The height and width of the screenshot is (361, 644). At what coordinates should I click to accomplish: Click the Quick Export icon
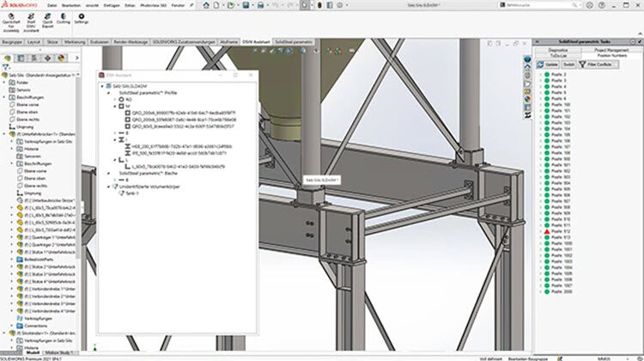coord(47,18)
